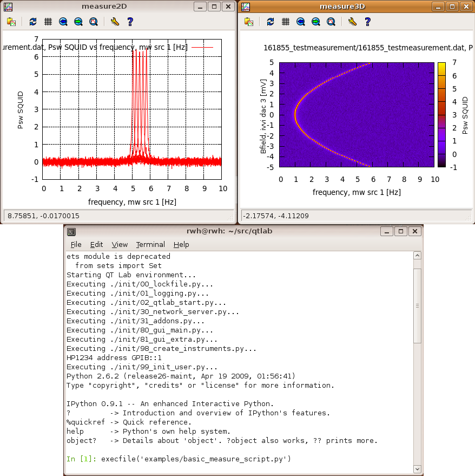This screenshot has height=476, width=475.
Task: Close the measure3D window
Action: point(466,6)
